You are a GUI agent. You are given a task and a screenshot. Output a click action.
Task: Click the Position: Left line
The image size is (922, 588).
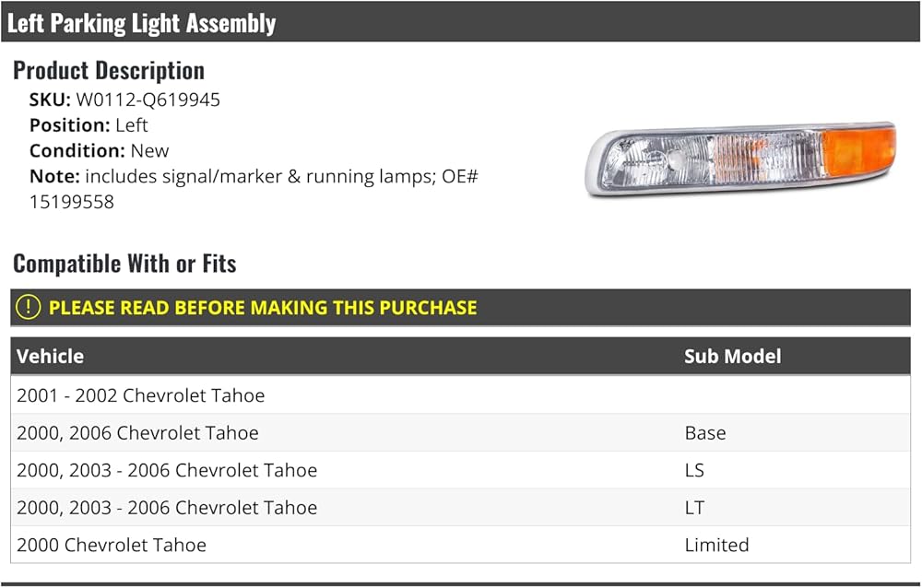tap(89, 125)
